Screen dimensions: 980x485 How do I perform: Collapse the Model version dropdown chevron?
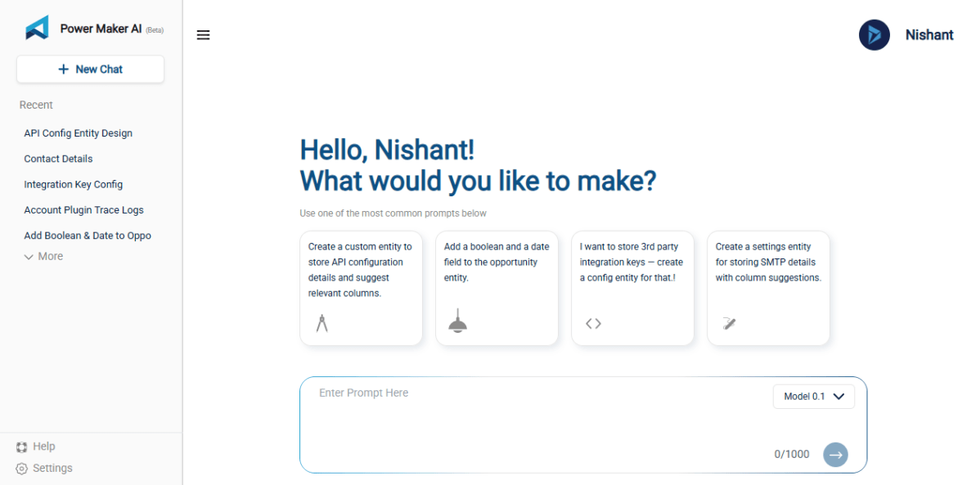[x=838, y=396]
